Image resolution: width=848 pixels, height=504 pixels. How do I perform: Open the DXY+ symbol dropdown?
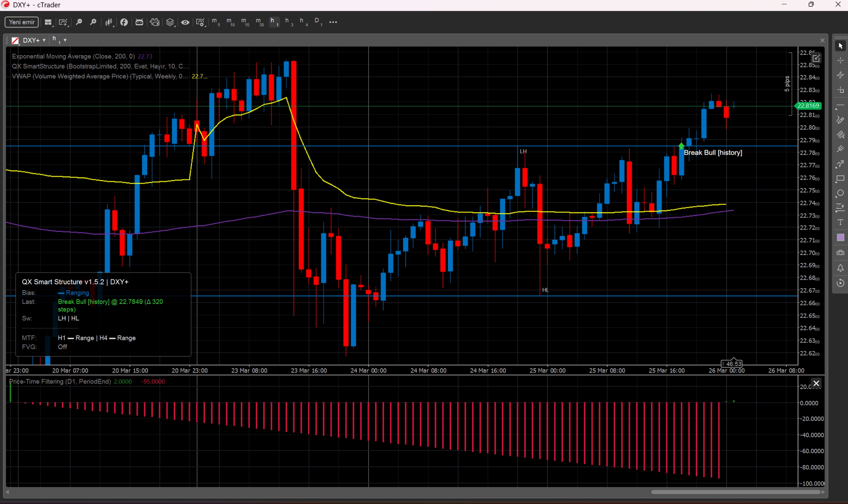click(44, 40)
